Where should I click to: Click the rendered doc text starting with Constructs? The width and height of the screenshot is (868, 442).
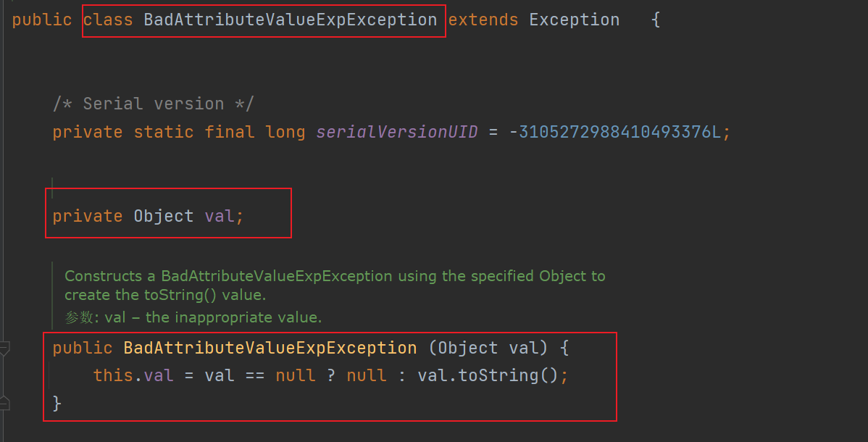[x=335, y=276]
